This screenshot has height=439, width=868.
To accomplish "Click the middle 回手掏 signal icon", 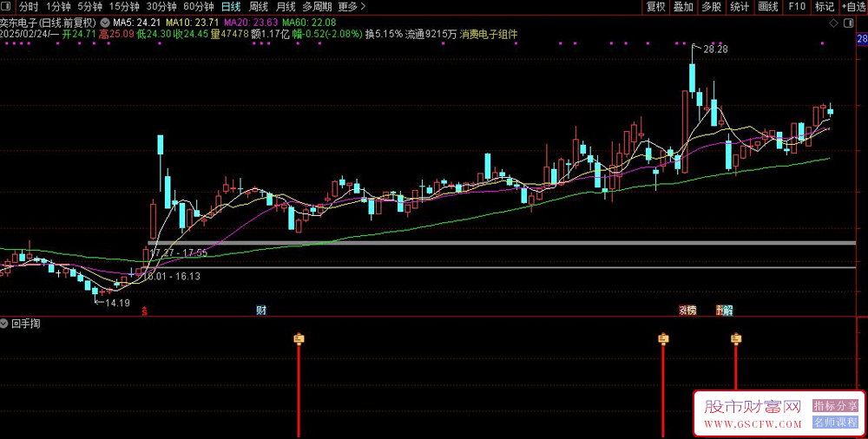I will tap(663, 338).
